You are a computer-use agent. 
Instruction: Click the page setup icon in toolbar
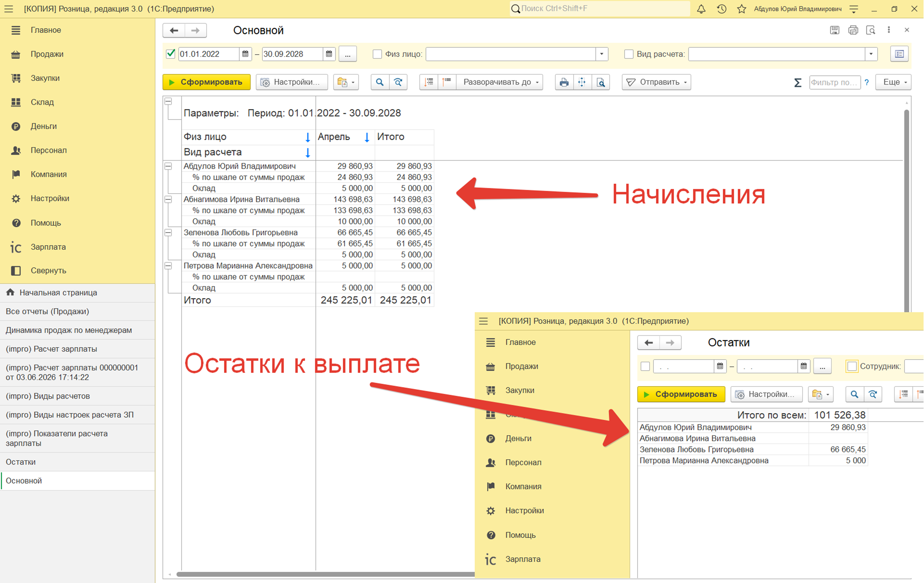(582, 82)
